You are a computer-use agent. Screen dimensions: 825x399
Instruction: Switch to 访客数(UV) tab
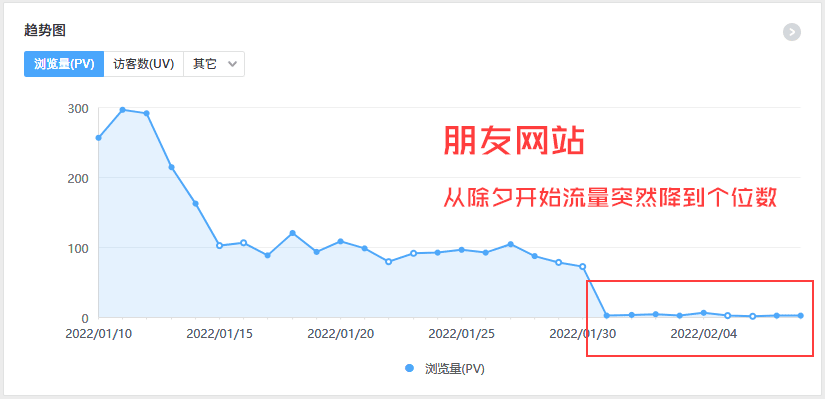click(144, 64)
